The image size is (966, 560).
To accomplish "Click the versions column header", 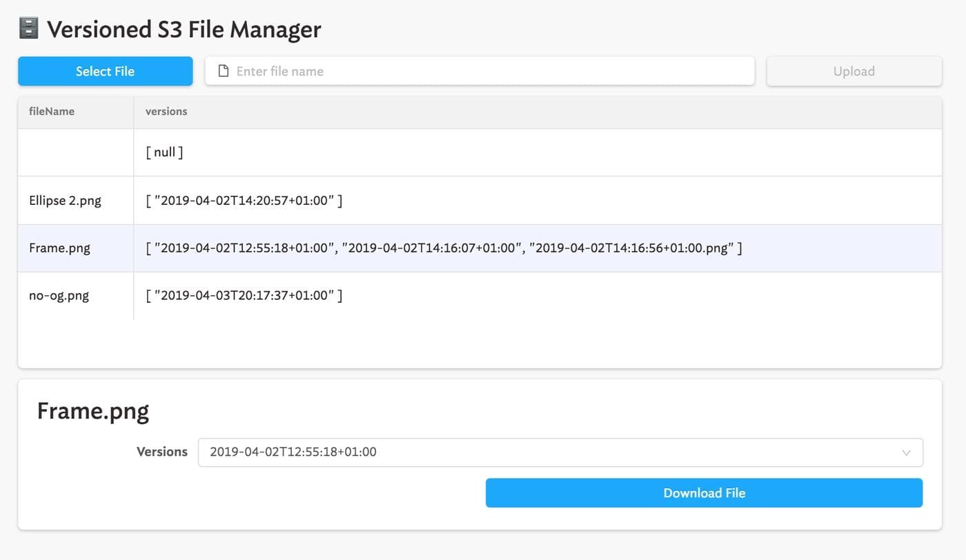I will click(166, 111).
